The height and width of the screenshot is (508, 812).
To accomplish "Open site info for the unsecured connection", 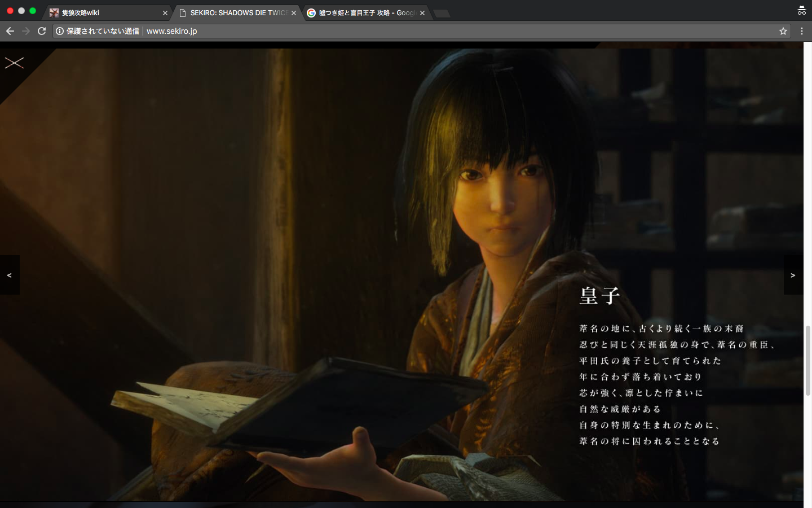I will 60,31.
